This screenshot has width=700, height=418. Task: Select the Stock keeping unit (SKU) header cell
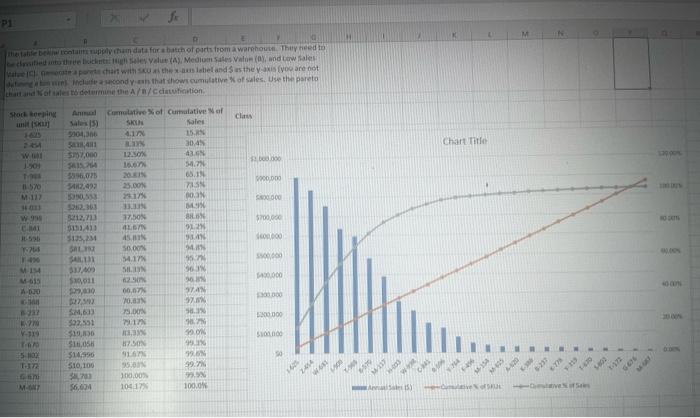pos(33,119)
